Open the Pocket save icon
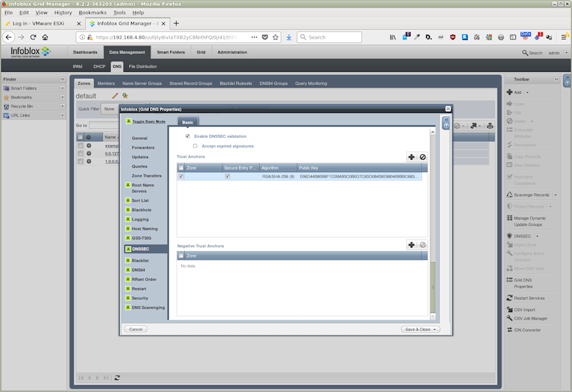The height and width of the screenshot is (392, 572). point(265,37)
